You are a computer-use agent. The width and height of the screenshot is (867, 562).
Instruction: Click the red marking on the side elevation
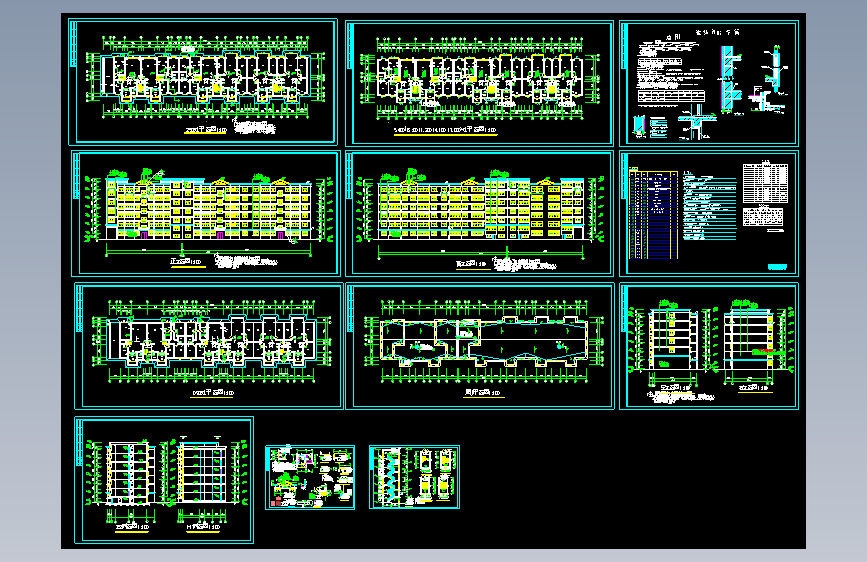(x=766, y=351)
